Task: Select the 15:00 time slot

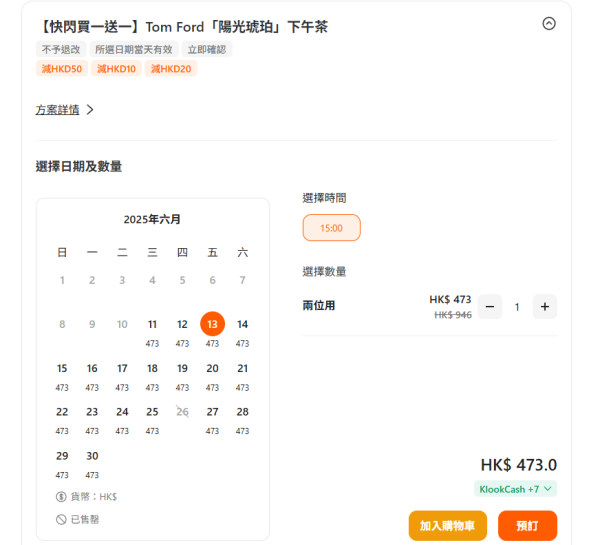Action: pos(331,228)
